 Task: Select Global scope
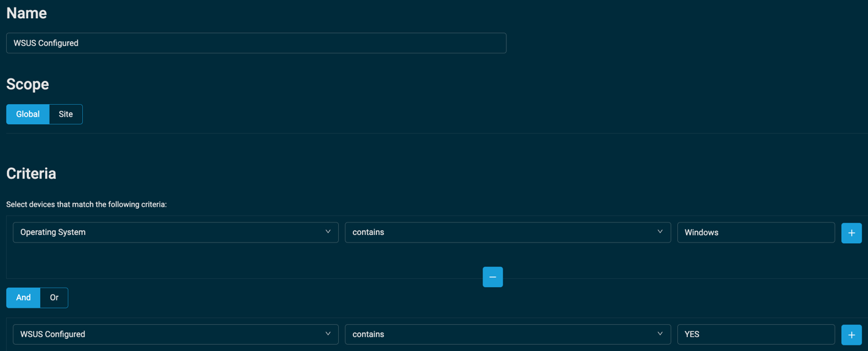28,114
